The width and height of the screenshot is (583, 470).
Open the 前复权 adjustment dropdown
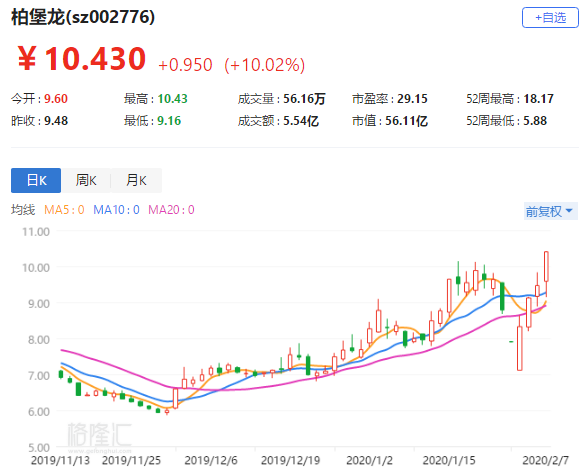(x=551, y=211)
